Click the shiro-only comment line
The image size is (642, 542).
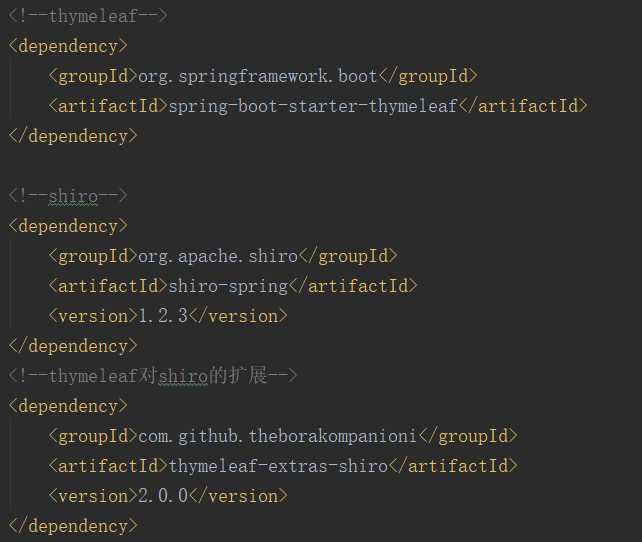[68, 196]
